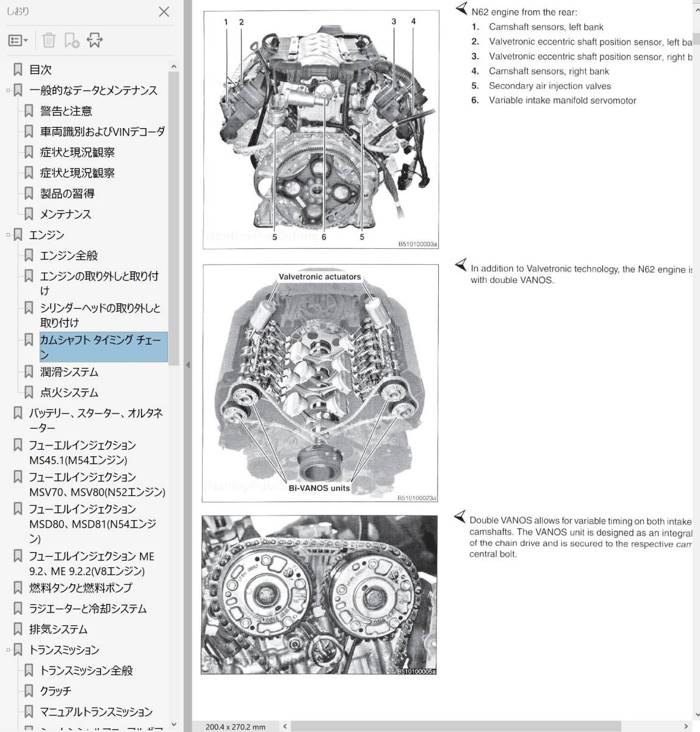Viewport: 700px width, 732px height.
Task: Collapse the エンジン bookmark section
Action: 8,235
